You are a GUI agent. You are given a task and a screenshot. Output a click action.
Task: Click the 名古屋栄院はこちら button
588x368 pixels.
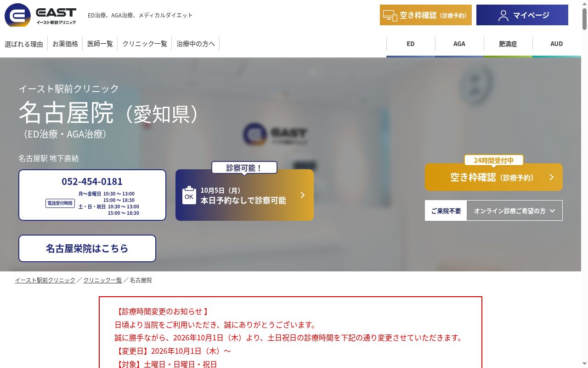coord(87,248)
